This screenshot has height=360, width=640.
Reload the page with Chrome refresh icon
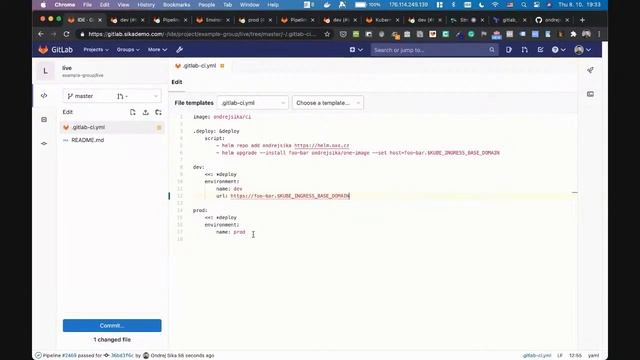pyautogui.click(x=67, y=34)
